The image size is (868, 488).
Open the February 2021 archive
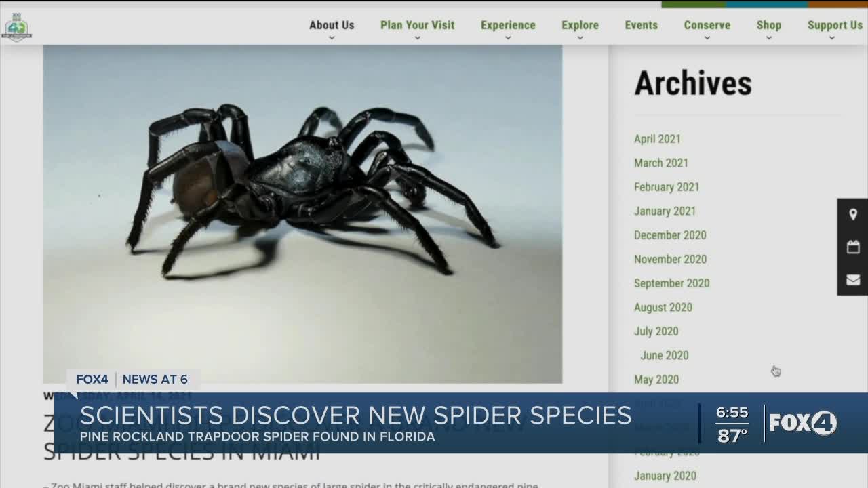click(666, 187)
